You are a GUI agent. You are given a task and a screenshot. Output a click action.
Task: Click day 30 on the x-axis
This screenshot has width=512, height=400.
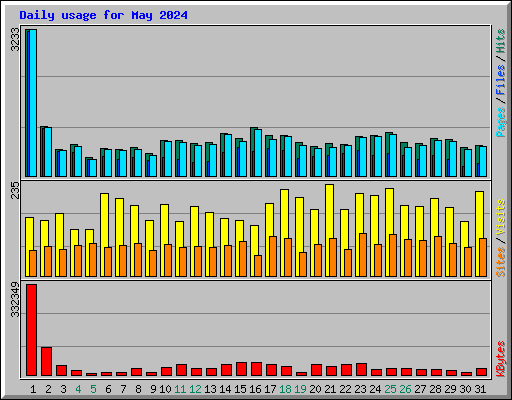[465, 389]
